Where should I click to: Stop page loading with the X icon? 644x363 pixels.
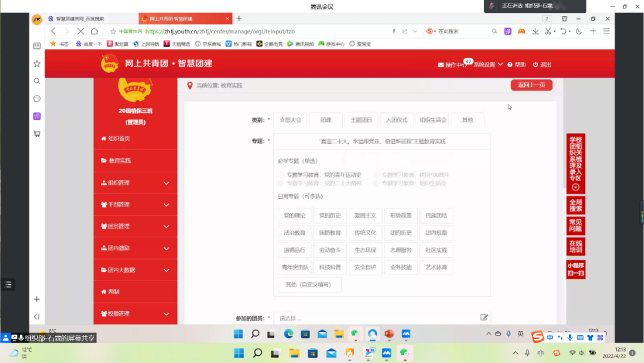pos(80,31)
